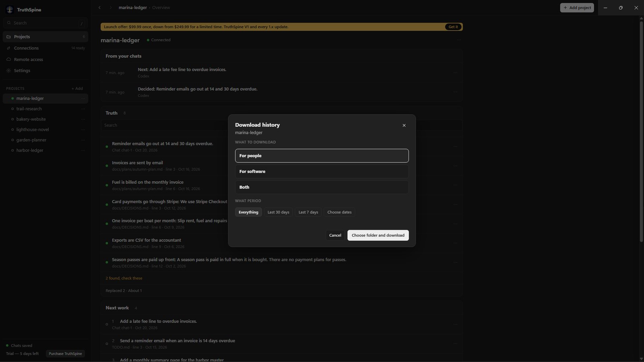Select the trail-research project
This screenshot has width=644, height=362.
[x=45, y=109]
